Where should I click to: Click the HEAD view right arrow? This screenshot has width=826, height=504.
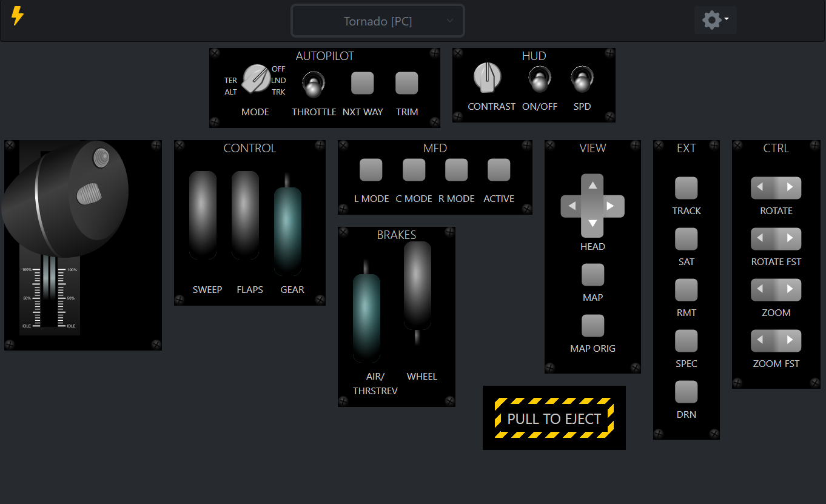(611, 206)
